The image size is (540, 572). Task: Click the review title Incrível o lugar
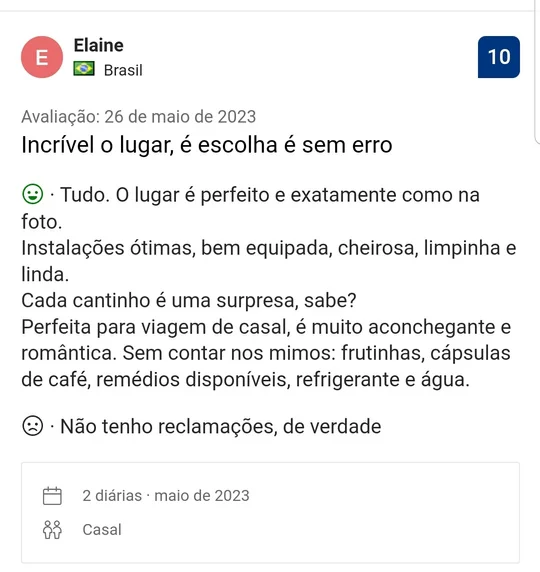[x=207, y=145]
